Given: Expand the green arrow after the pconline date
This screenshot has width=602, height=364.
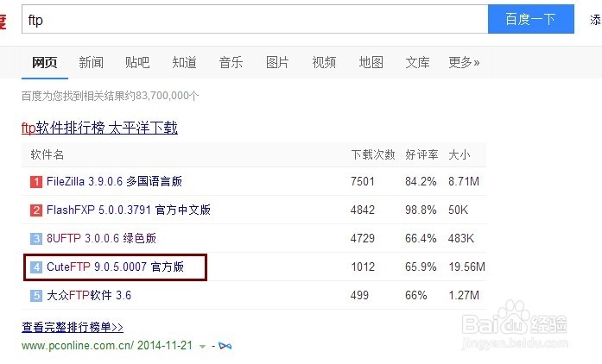Looking at the screenshot, I should pos(202,347).
